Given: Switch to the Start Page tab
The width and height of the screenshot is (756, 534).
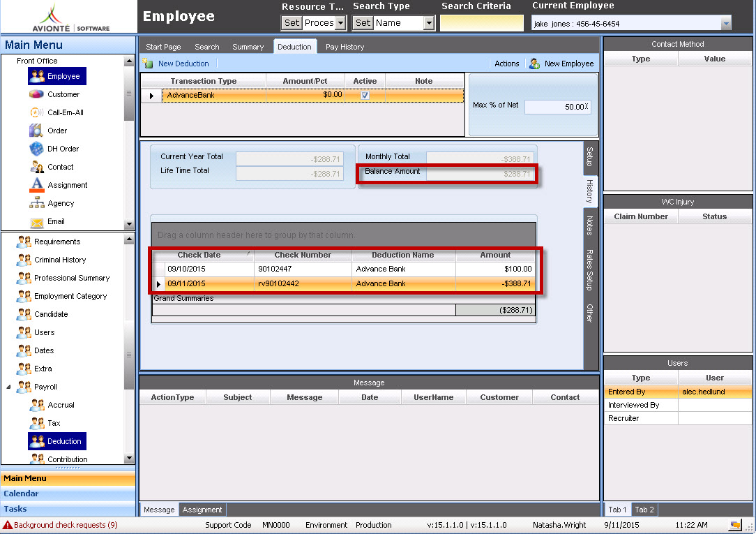Looking at the screenshot, I should 163,47.
